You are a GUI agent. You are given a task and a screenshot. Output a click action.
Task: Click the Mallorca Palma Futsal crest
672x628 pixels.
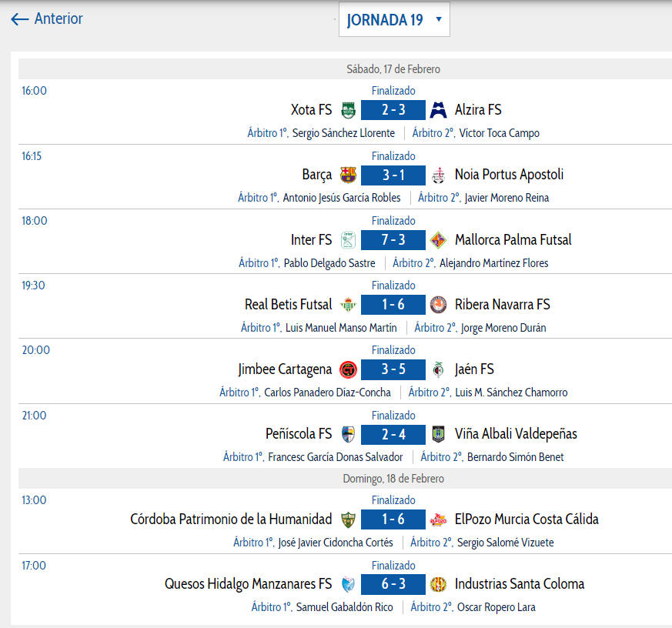click(x=438, y=240)
